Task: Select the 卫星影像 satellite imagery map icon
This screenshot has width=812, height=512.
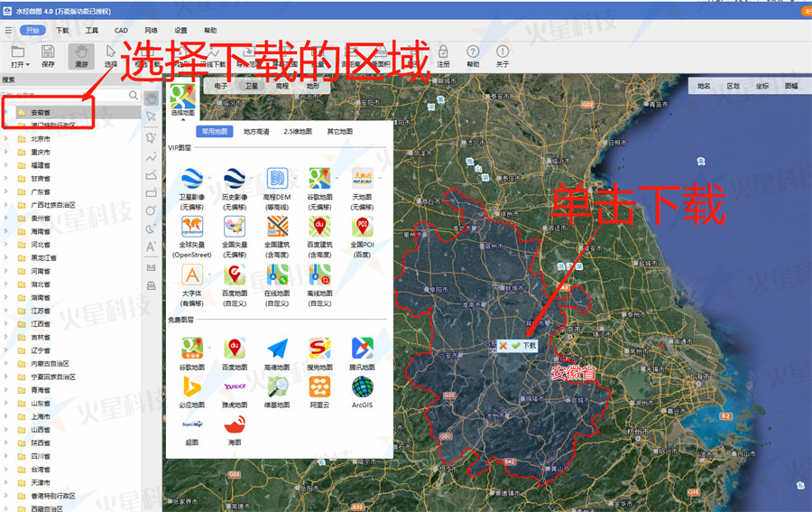Action: click(x=191, y=178)
